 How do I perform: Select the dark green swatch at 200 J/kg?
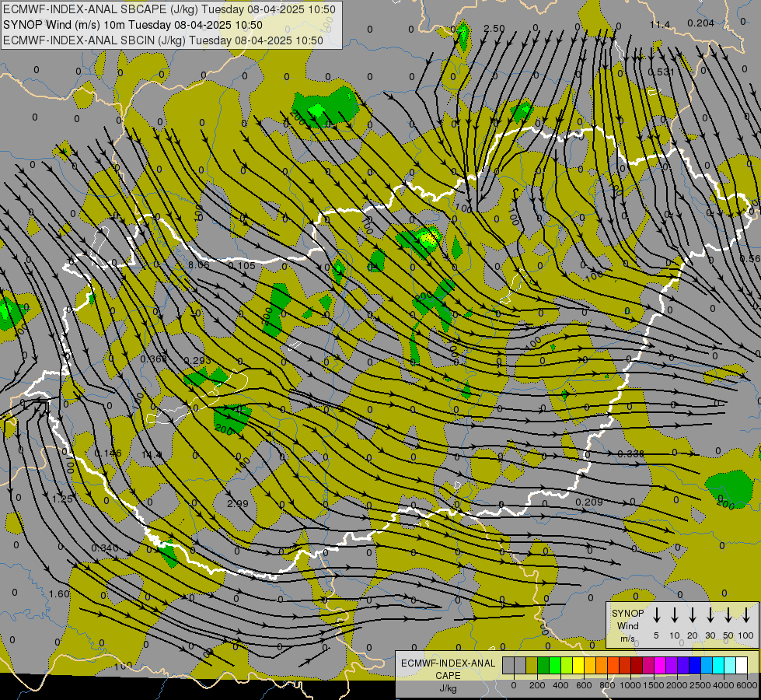[543, 665]
